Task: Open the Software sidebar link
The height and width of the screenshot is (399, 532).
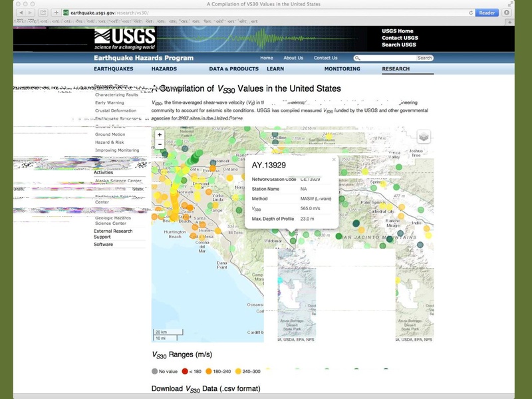Action: coord(103,244)
